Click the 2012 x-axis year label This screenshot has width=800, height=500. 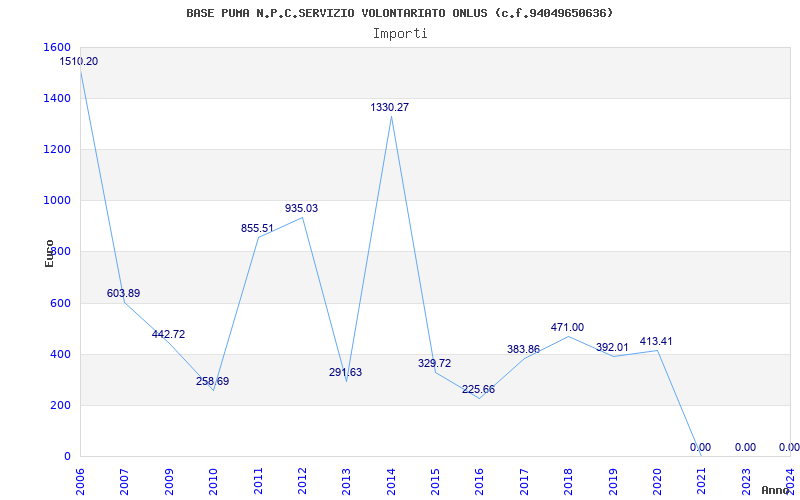[x=302, y=482]
